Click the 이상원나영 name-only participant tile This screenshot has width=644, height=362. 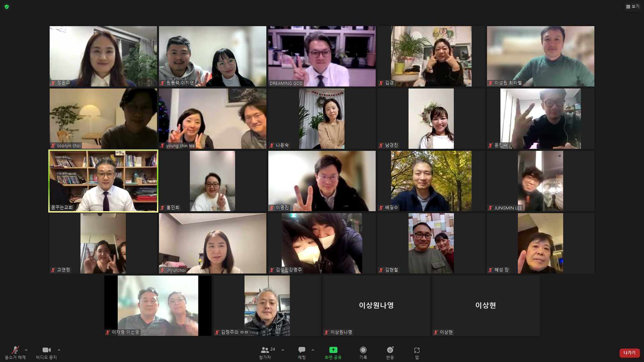pyautogui.click(x=376, y=305)
